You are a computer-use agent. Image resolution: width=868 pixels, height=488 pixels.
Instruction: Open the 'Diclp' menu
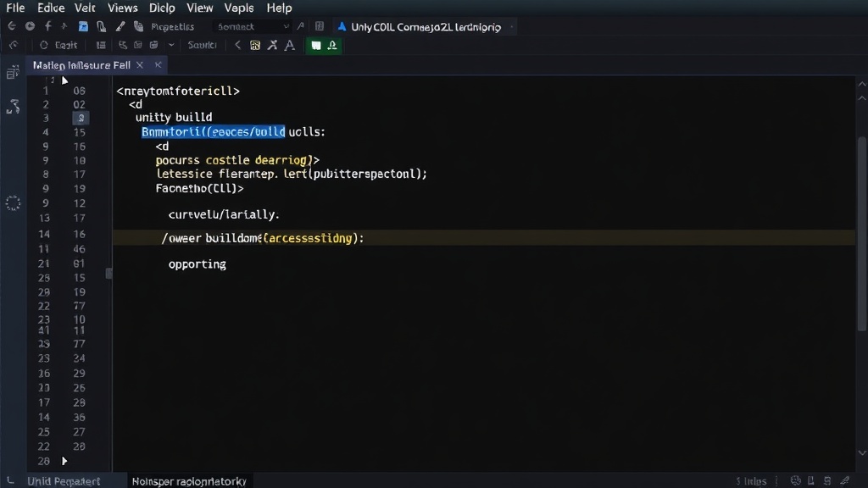coord(162,8)
